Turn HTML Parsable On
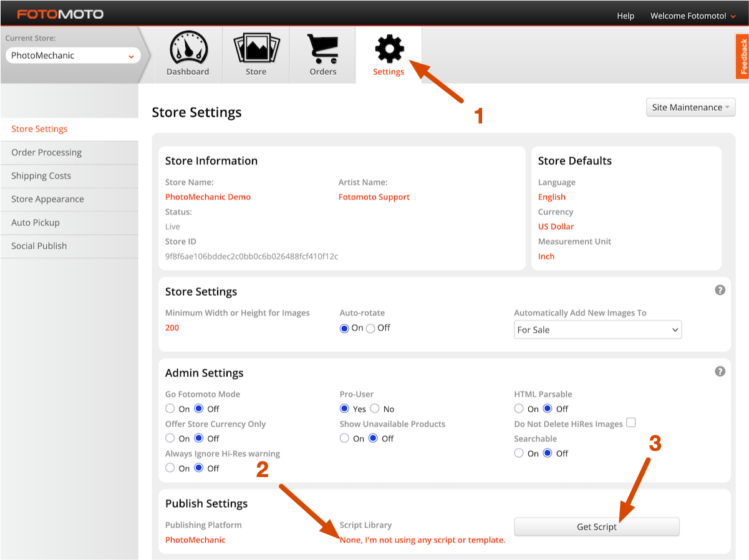Image resolution: width=749 pixels, height=560 pixels. [x=519, y=408]
